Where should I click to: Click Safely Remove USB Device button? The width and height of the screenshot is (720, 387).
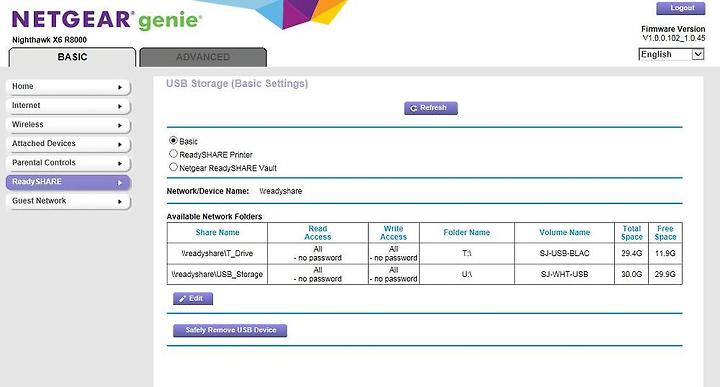pos(230,330)
